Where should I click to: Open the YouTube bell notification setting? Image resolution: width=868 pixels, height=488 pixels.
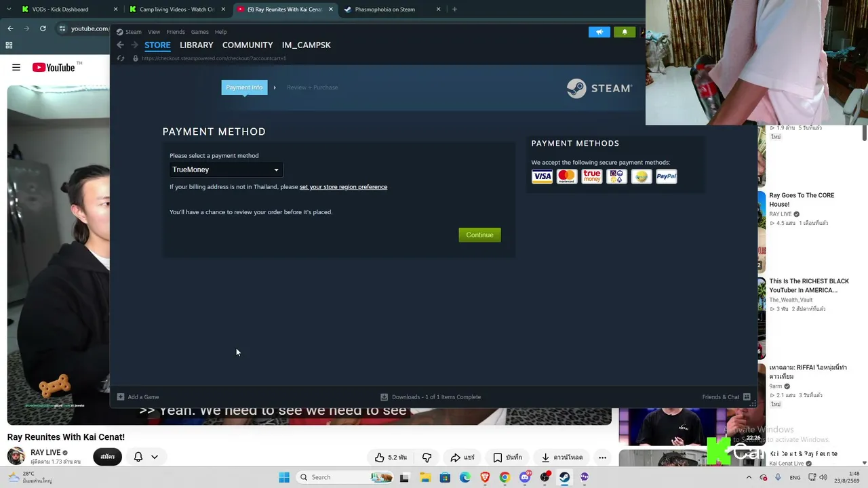138,457
